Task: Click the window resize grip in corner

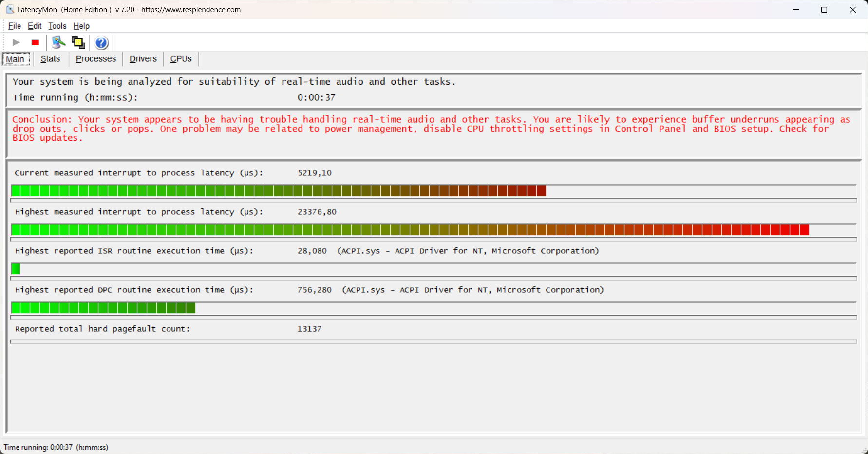Action: point(864,450)
